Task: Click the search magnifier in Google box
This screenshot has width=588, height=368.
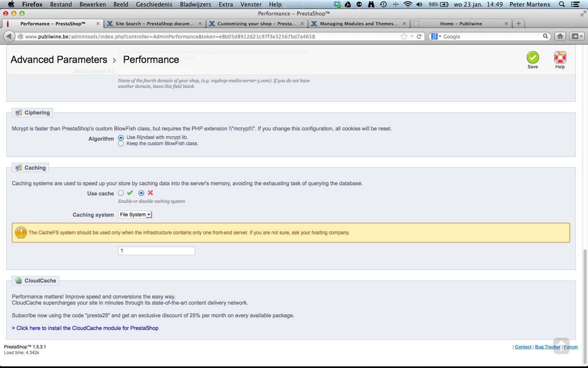Action: coord(545,36)
